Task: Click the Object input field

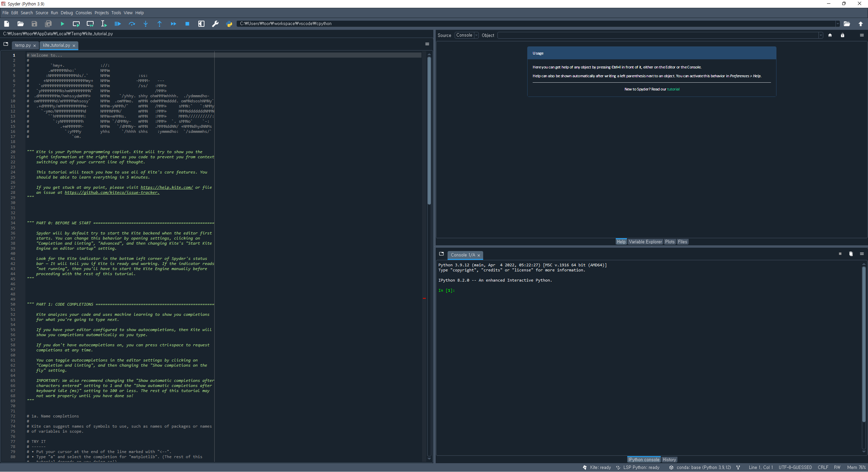Action: pyautogui.click(x=658, y=35)
